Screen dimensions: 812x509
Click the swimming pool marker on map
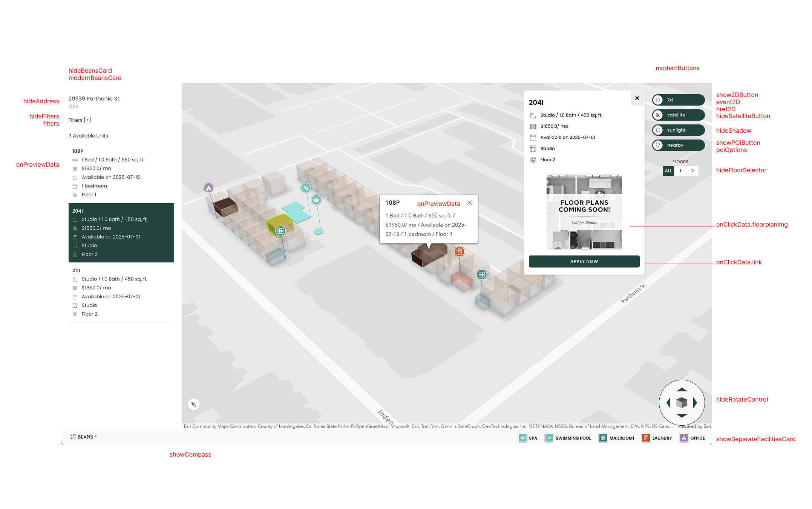306,188
